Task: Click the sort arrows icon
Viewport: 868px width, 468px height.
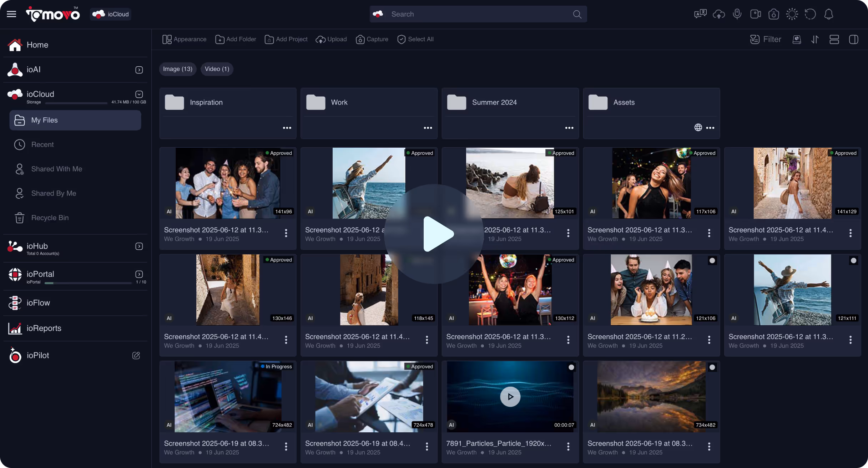Action: tap(815, 39)
